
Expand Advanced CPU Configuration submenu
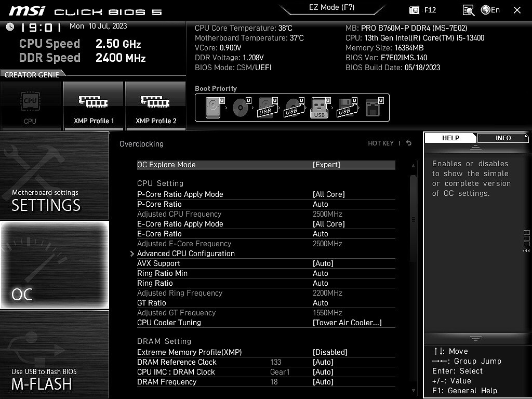click(x=186, y=254)
